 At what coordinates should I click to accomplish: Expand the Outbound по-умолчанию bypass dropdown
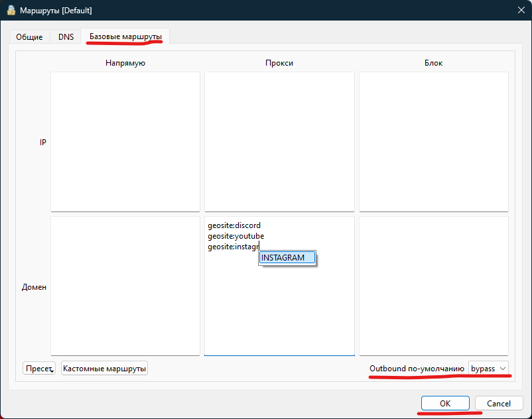(x=489, y=368)
